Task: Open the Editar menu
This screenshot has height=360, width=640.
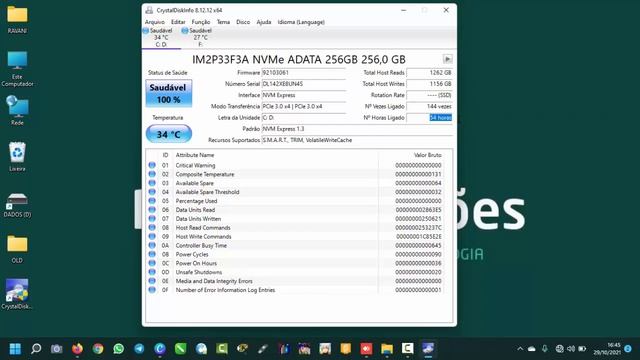Action: tap(178, 22)
